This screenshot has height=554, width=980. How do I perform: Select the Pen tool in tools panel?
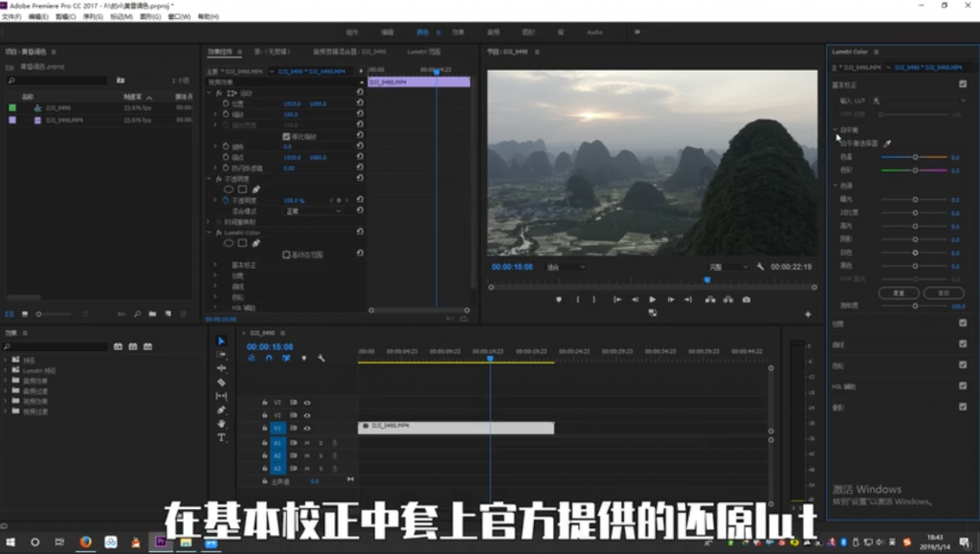[222, 410]
